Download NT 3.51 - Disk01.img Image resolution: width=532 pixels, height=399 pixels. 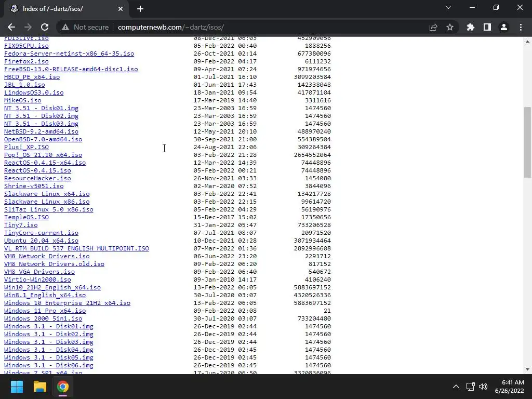(x=42, y=108)
